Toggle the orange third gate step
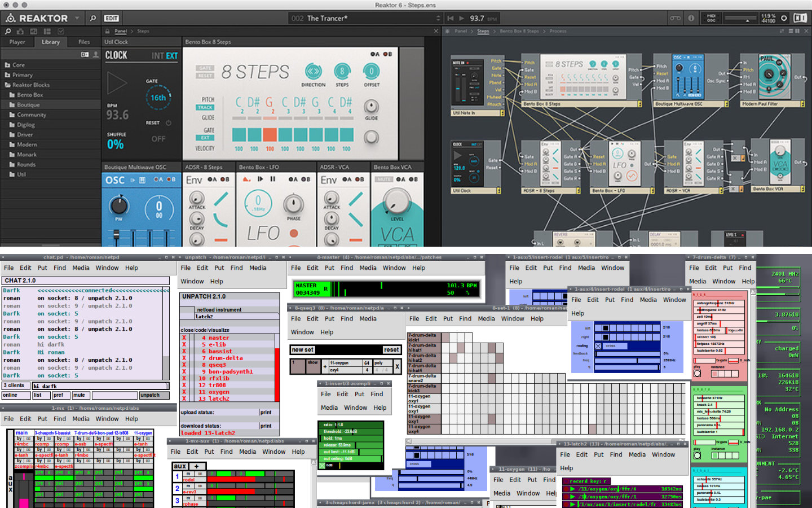 270,134
